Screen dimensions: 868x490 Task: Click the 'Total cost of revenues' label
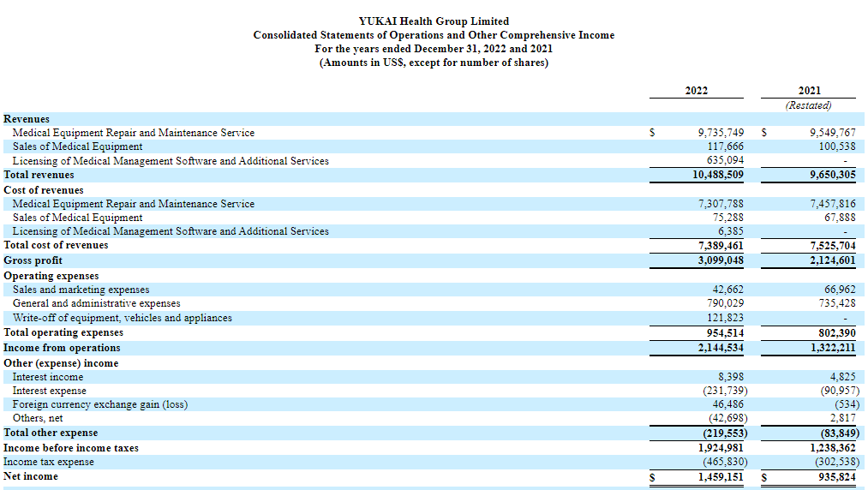pyautogui.click(x=56, y=245)
